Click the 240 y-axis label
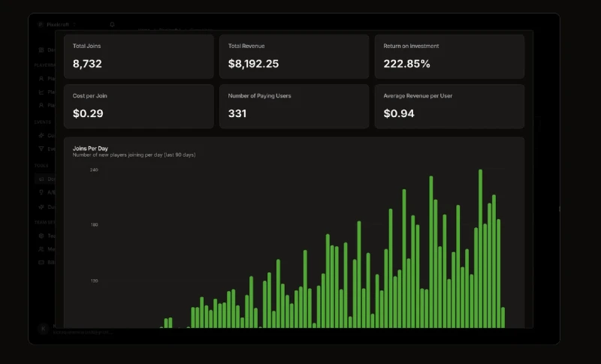Viewport: 601px width, 364px height. click(94, 170)
